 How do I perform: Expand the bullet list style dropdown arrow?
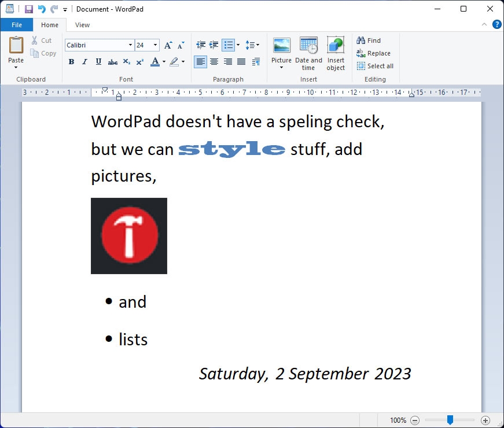point(238,45)
